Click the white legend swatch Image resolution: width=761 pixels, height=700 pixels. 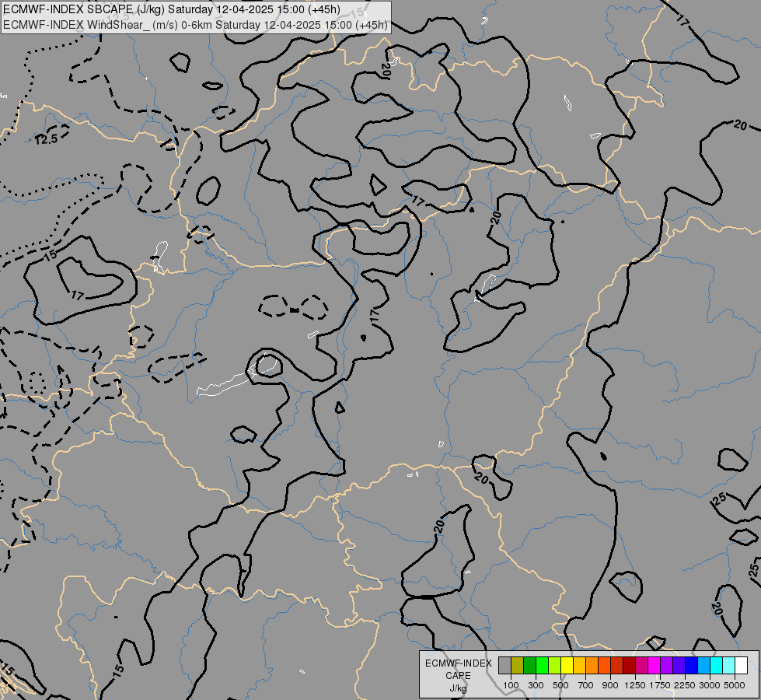(x=741, y=666)
